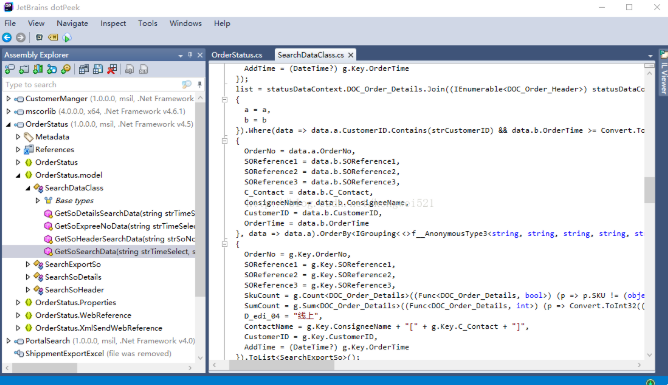Click the code editor split handle
This screenshot has width=668, height=385.
[649, 66]
